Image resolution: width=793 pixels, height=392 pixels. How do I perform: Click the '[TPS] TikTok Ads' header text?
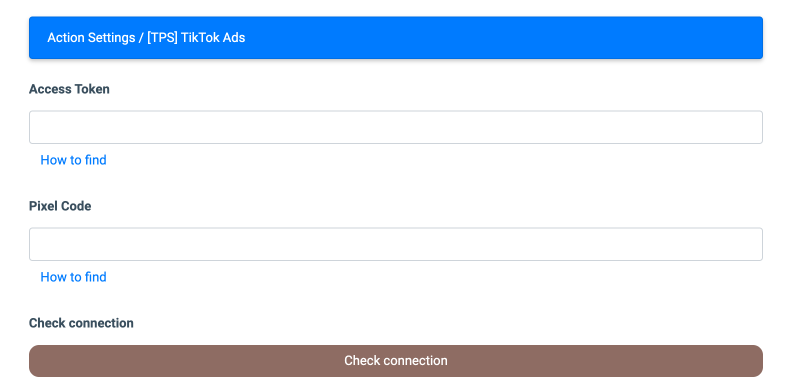196,37
